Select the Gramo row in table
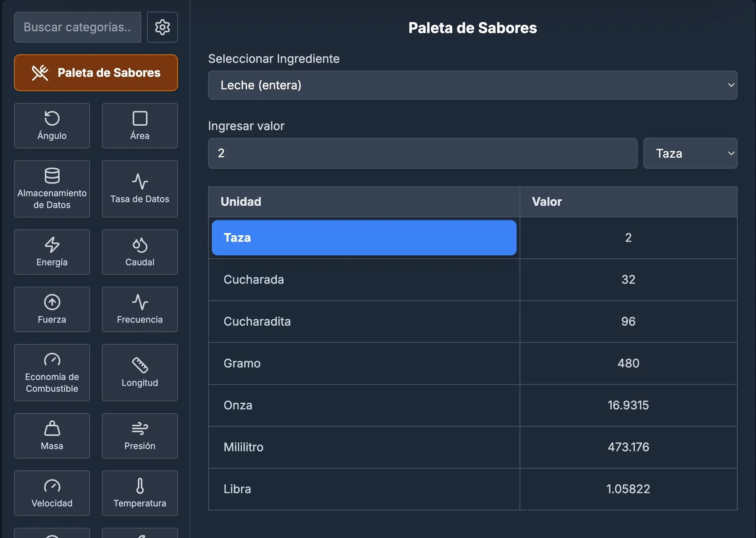Image resolution: width=756 pixels, height=538 pixels. (473, 363)
